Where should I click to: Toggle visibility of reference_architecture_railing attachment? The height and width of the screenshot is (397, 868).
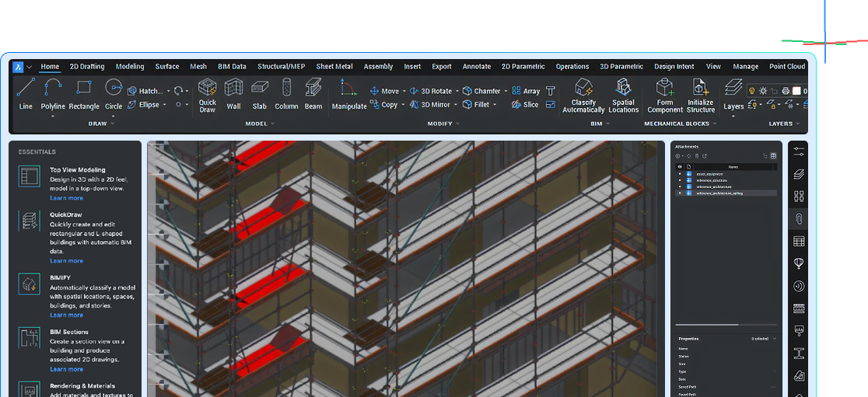pyautogui.click(x=680, y=193)
